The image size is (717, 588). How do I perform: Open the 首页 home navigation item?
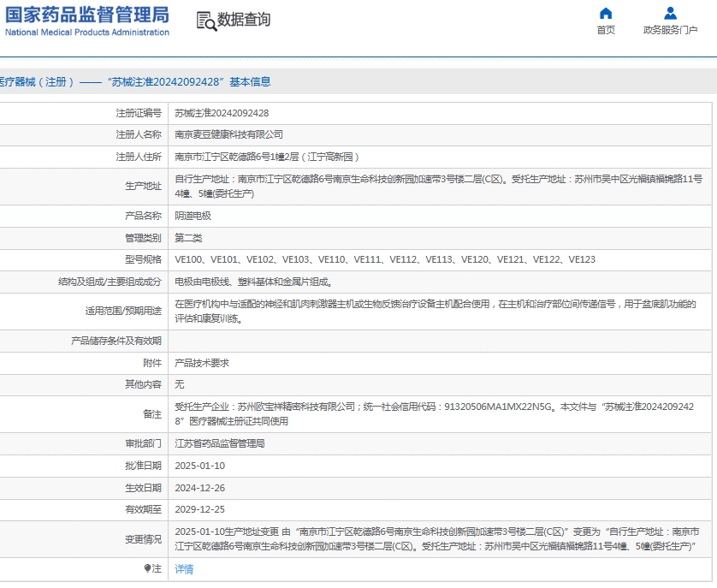coord(605,27)
